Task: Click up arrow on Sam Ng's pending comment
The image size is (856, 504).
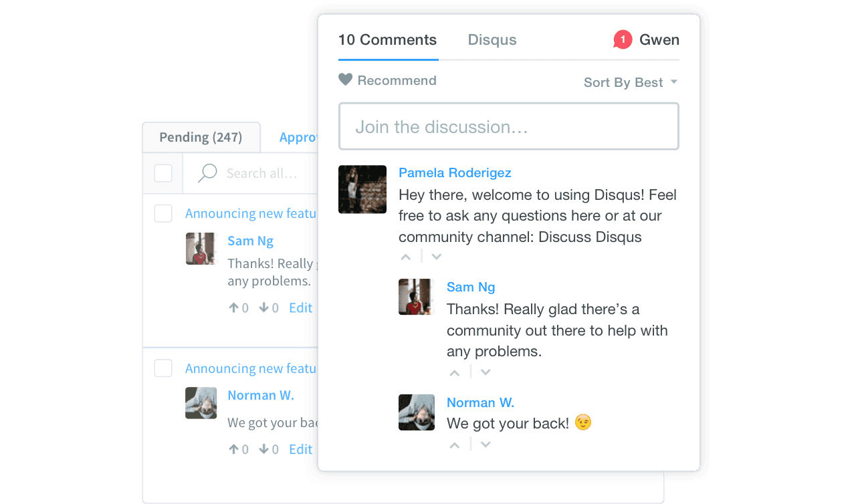Action: click(x=233, y=307)
